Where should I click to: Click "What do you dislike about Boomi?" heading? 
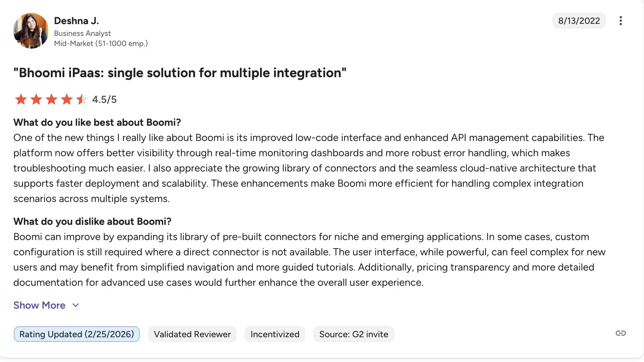coord(92,222)
